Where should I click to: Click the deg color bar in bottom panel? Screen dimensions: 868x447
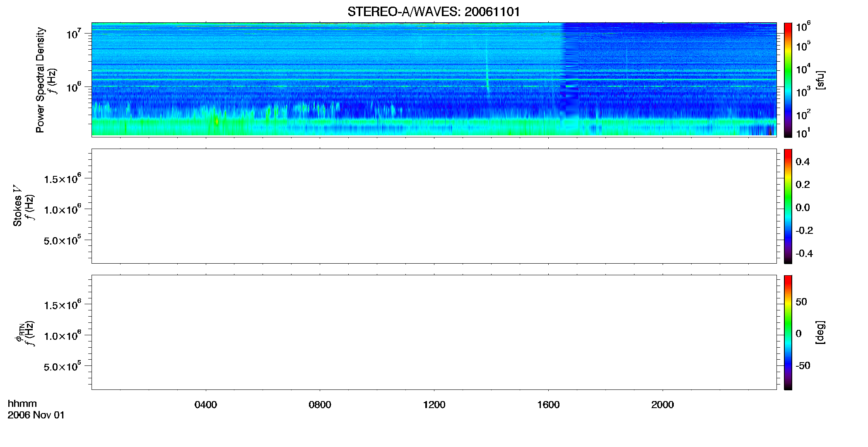[788, 332]
